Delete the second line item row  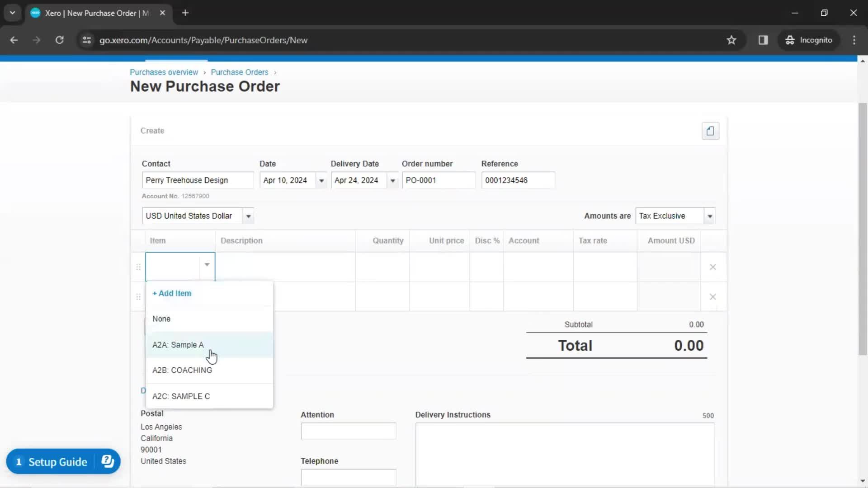click(712, 297)
